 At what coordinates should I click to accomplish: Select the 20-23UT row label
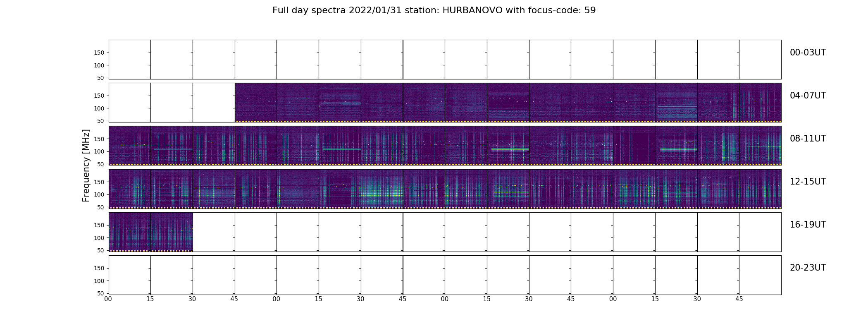click(808, 268)
